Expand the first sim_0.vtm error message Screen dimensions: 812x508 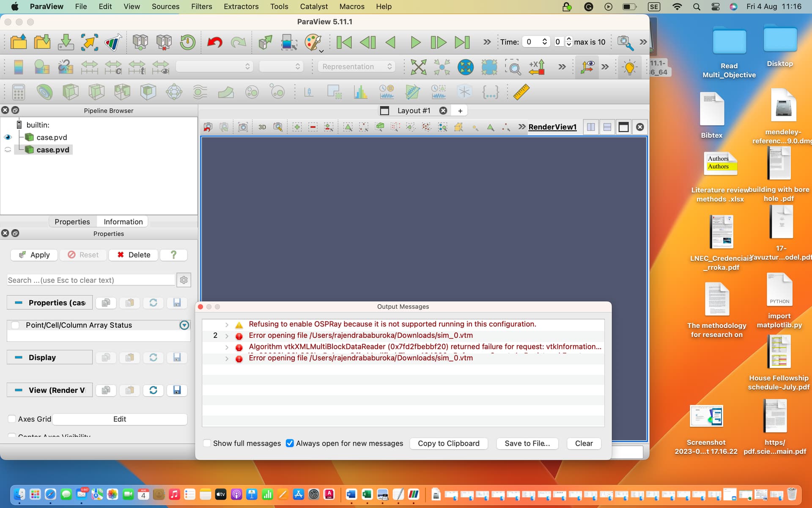[x=227, y=336]
